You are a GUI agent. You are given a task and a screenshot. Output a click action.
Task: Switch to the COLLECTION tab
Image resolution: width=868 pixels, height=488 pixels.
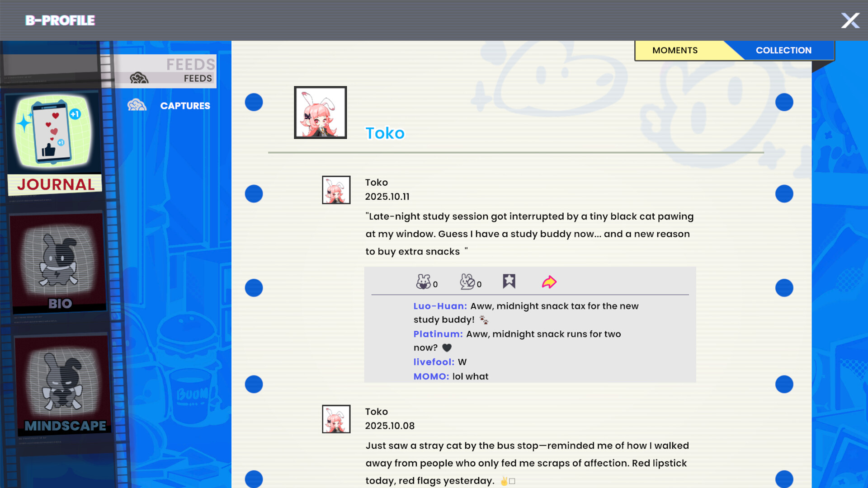click(x=783, y=50)
